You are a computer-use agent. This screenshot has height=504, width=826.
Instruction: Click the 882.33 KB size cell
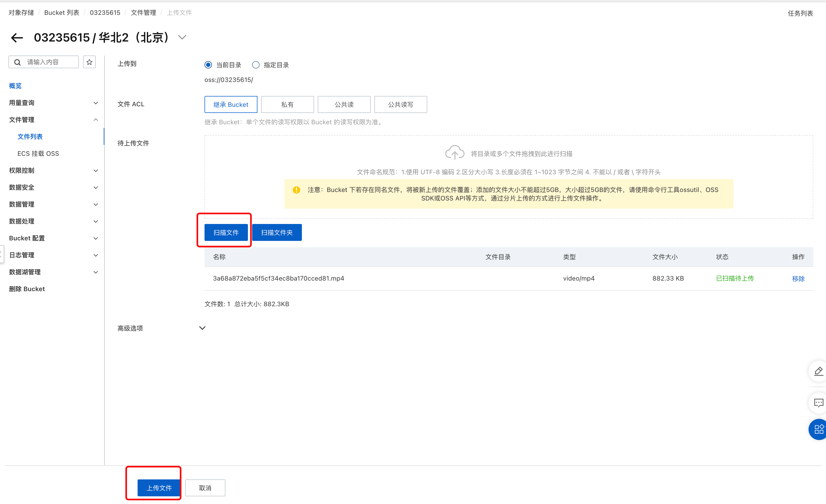click(668, 278)
